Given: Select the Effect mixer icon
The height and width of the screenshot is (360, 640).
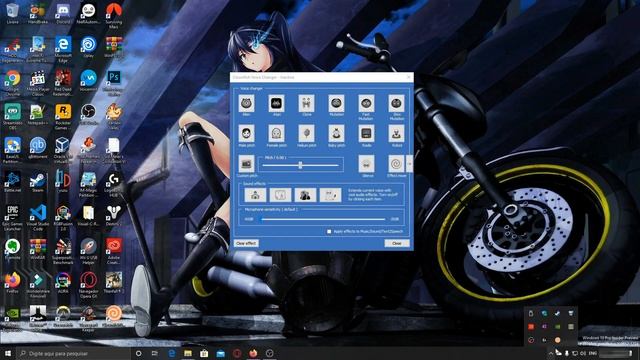Looking at the screenshot, I should [396, 164].
